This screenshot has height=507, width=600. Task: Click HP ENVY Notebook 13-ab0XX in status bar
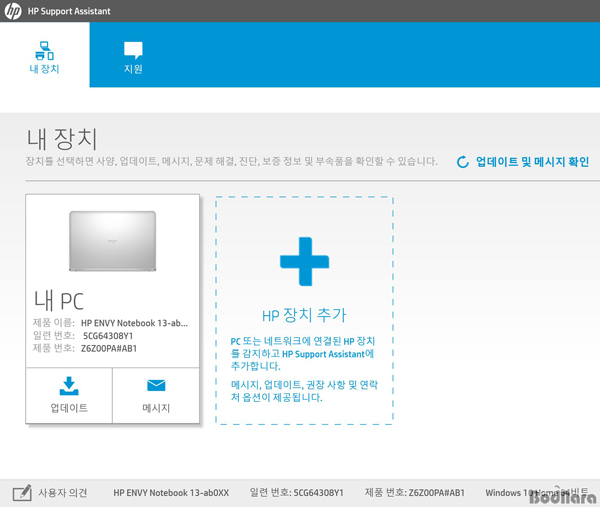(171, 493)
